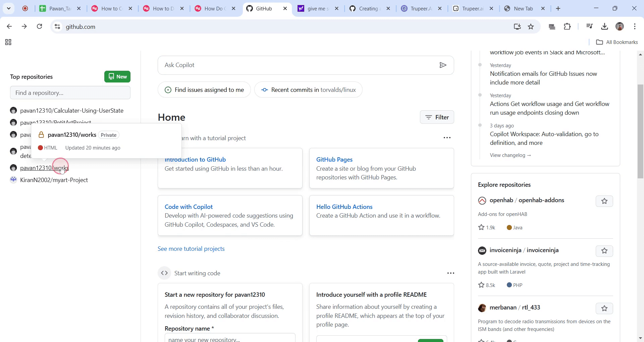Open Actions Get workflow usage changelog entry

pos(549,108)
